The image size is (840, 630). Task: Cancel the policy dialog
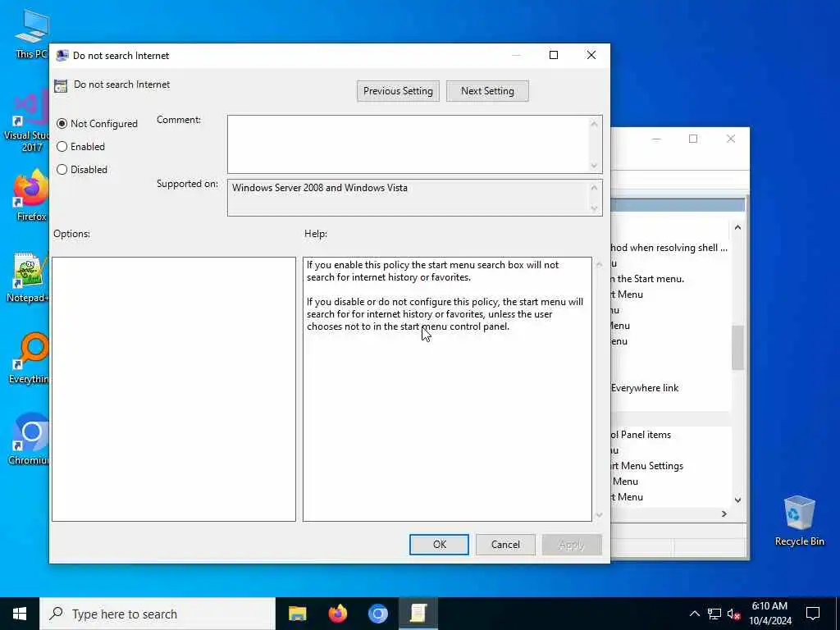505,545
